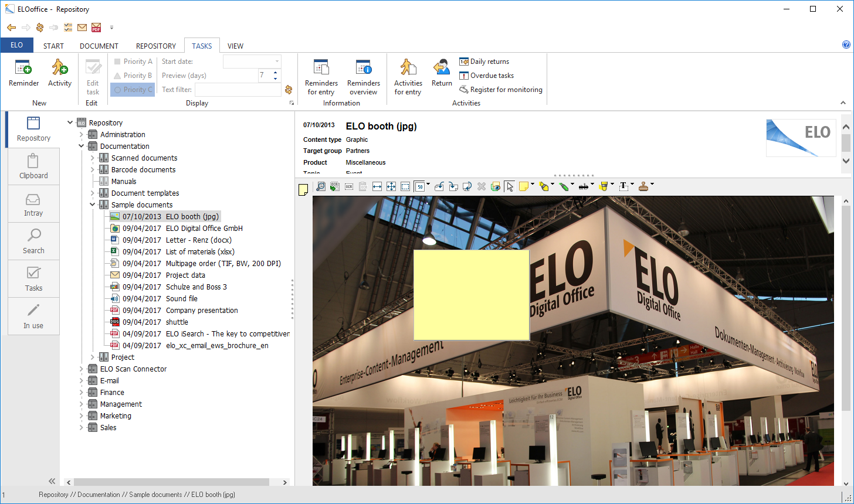Click the send as PDF envelope icon

click(96, 28)
